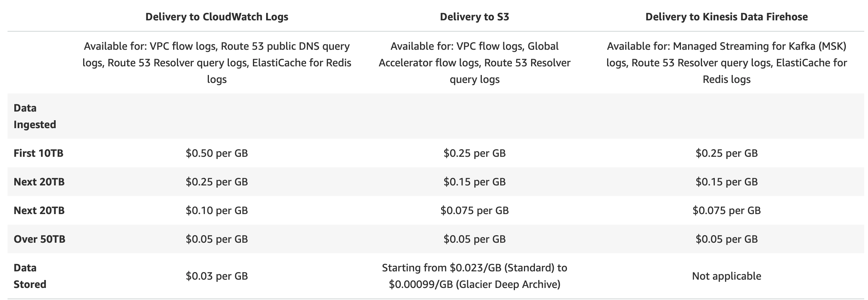
Task: Click First 10TB price under Kinesis Data Firehose
Action: pyautogui.click(x=726, y=153)
